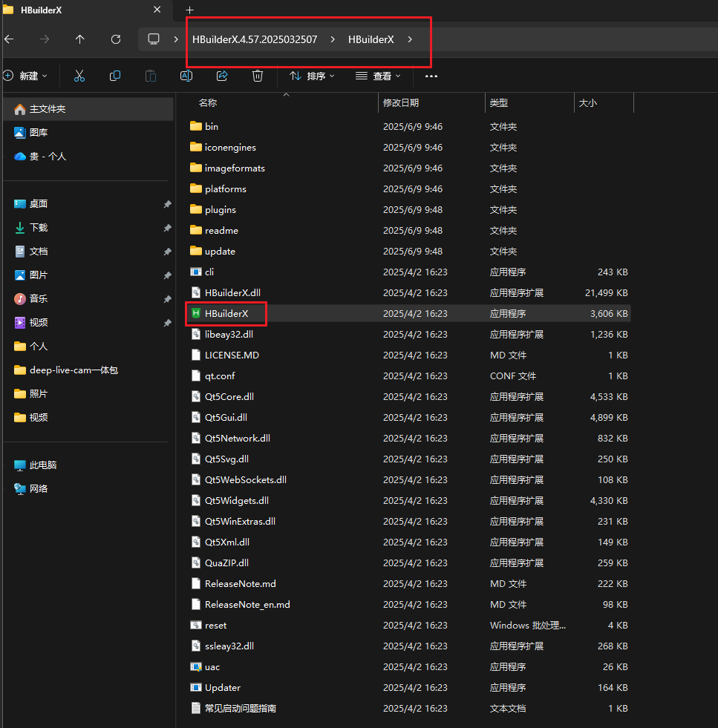
Task: Click the Cut scissors icon in toolbar
Action: [79, 76]
